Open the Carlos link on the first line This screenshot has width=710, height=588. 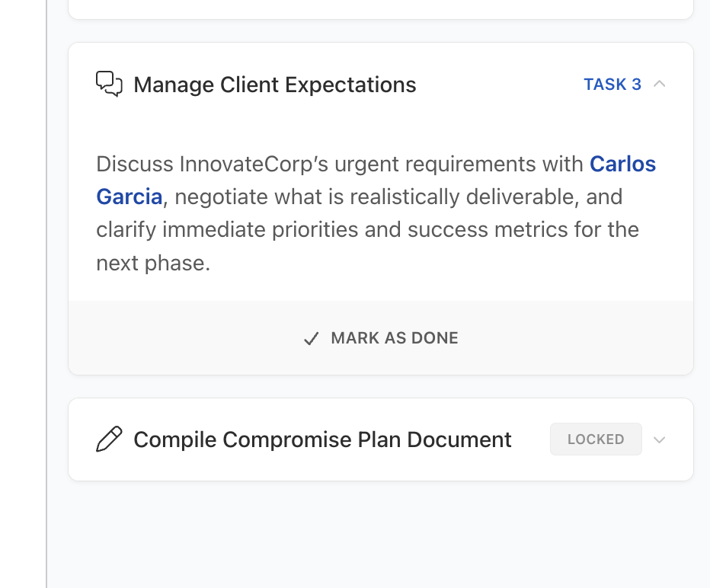(622, 164)
